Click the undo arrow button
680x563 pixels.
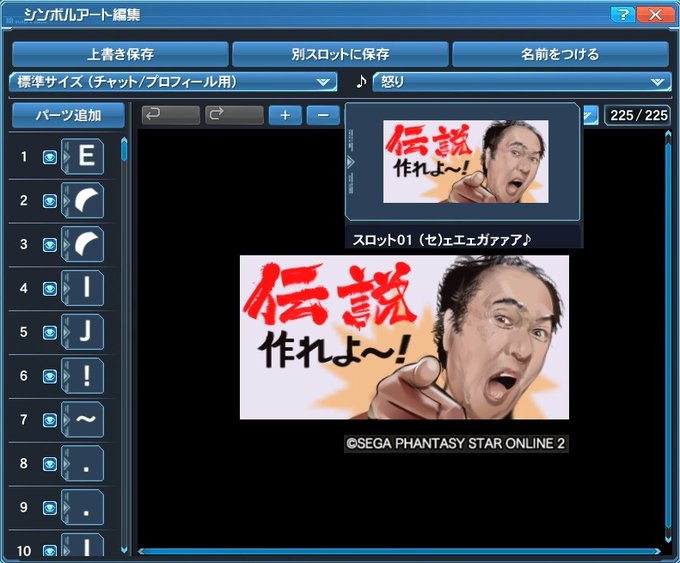pyautogui.click(x=171, y=115)
